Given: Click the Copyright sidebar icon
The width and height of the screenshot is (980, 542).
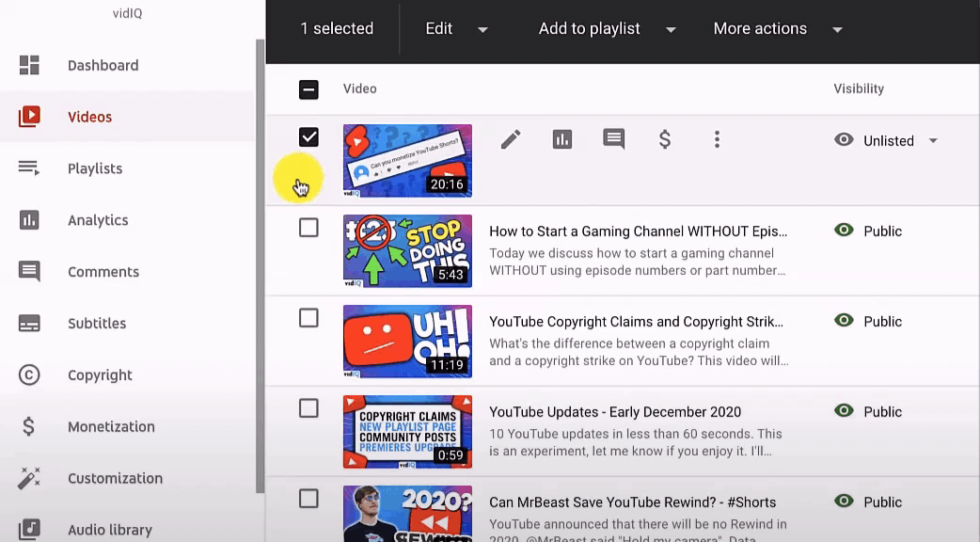Looking at the screenshot, I should (29, 375).
